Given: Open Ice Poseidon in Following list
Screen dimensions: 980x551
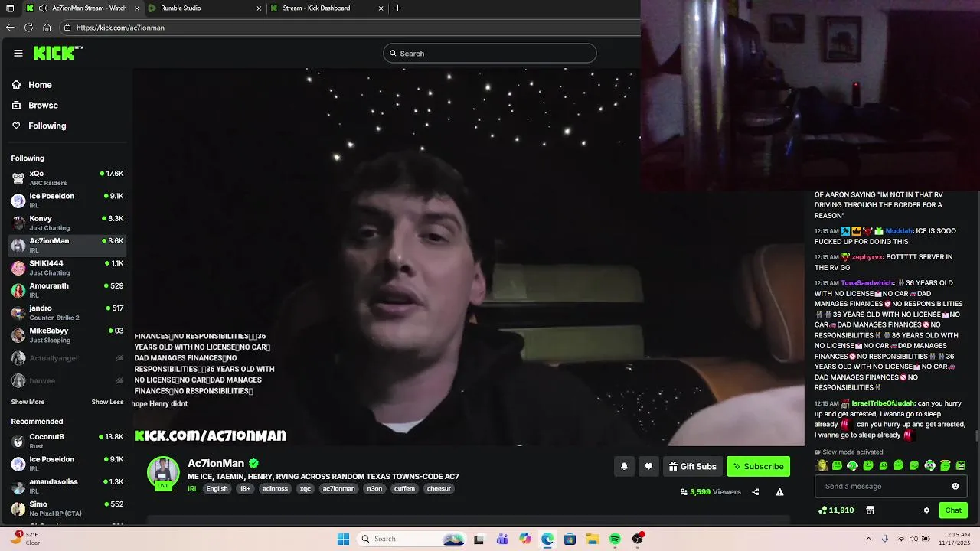Looking at the screenshot, I should 67,201.
